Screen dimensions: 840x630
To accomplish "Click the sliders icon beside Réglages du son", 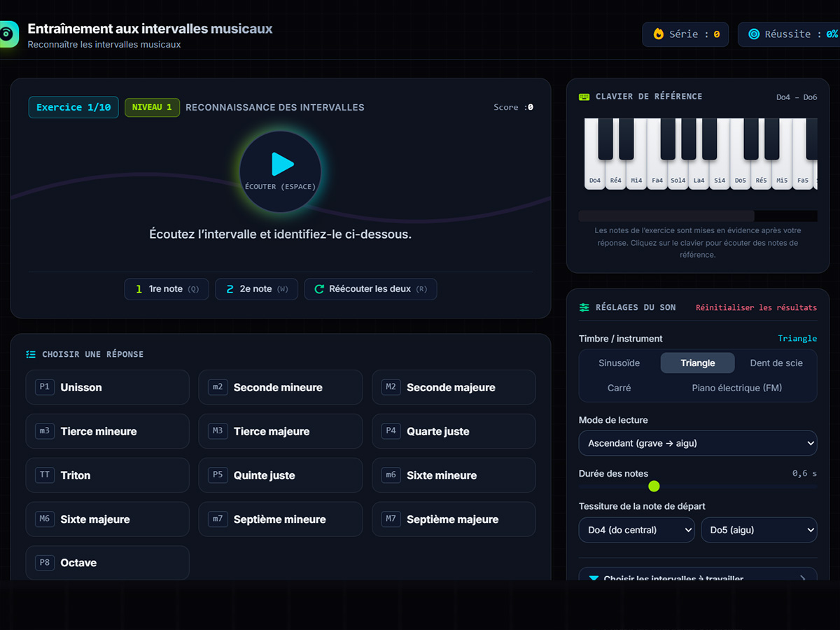I will pos(584,307).
